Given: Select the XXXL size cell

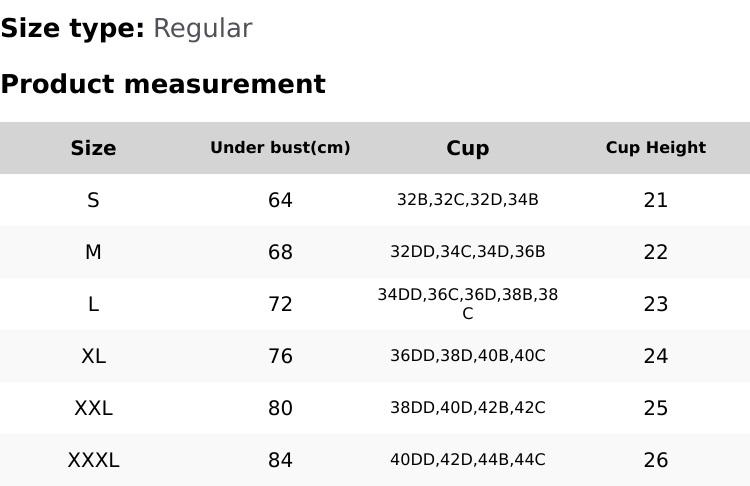Looking at the screenshot, I should click(x=93, y=460).
